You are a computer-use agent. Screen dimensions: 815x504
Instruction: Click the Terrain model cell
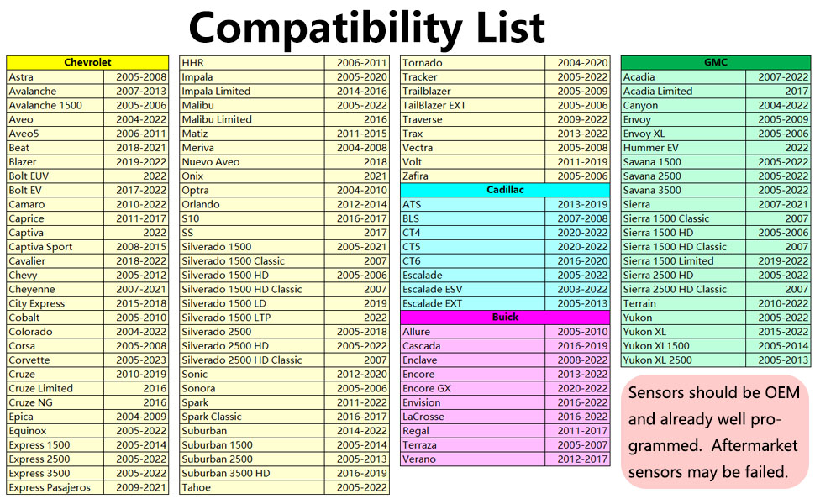pyautogui.click(x=683, y=303)
